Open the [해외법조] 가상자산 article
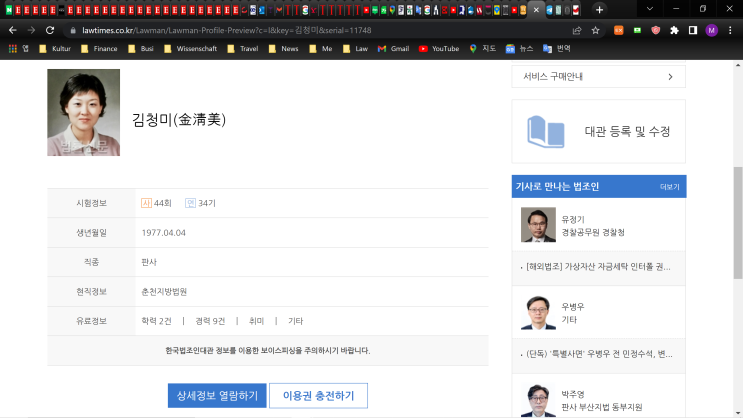743x418 pixels. 598,267
